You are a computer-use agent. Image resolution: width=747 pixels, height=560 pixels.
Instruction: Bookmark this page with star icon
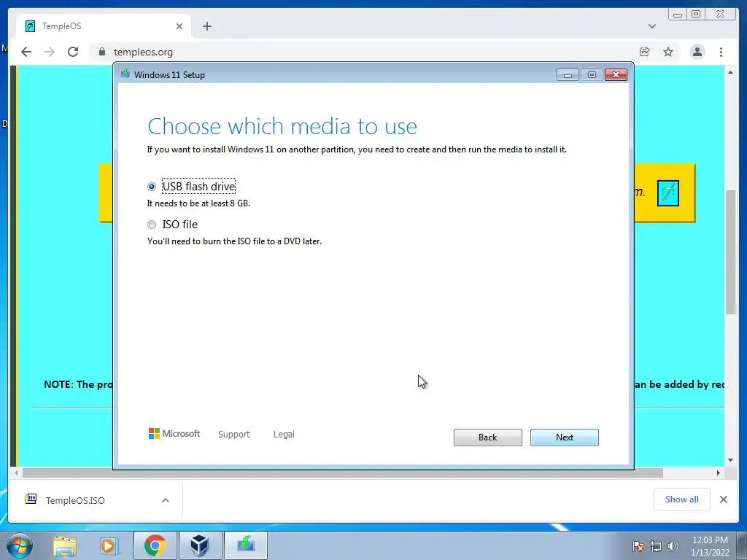click(668, 52)
